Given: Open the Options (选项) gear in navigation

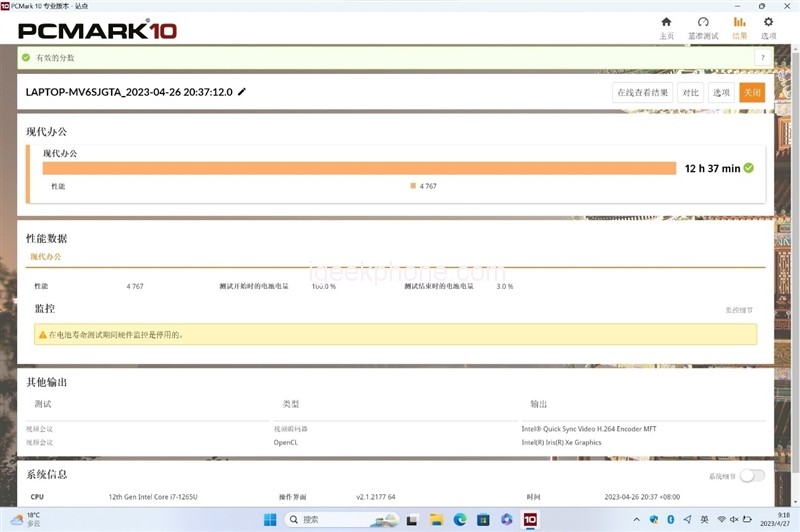Looking at the screenshot, I should click(x=768, y=26).
